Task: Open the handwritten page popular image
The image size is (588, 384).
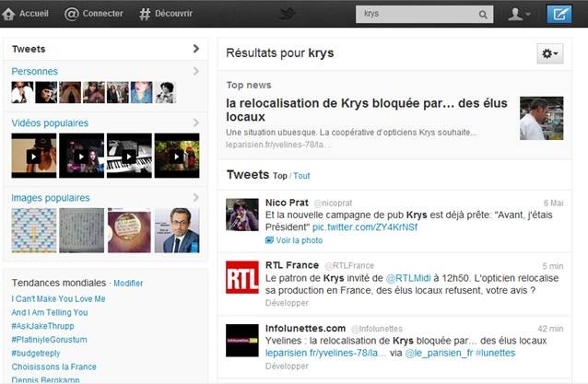Action: (x=81, y=230)
